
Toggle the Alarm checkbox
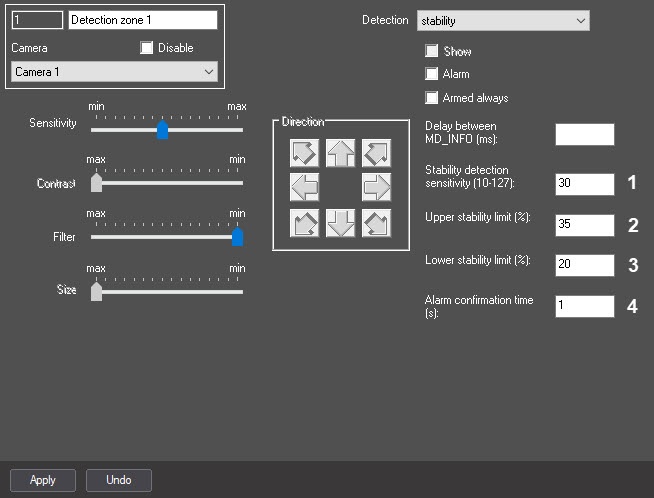tap(432, 74)
